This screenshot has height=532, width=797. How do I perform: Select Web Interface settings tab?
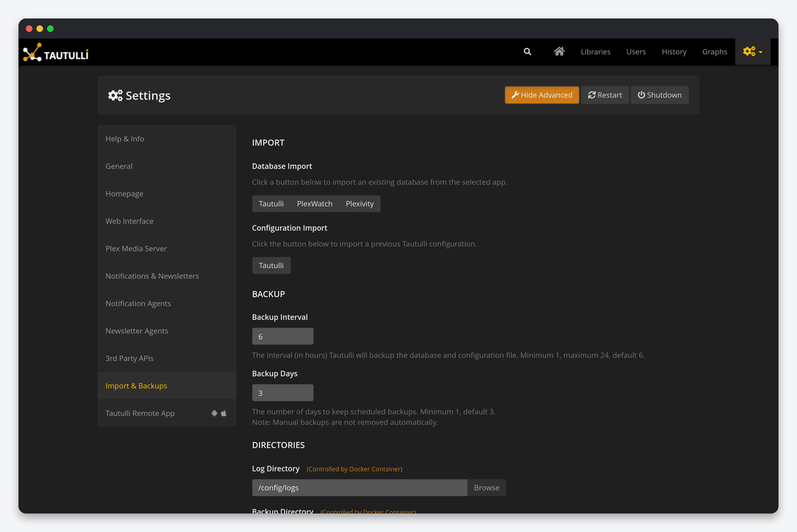[167, 221]
